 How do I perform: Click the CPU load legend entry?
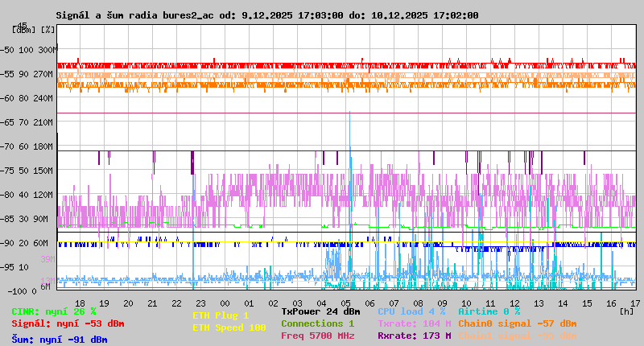click(x=411, y=311)
